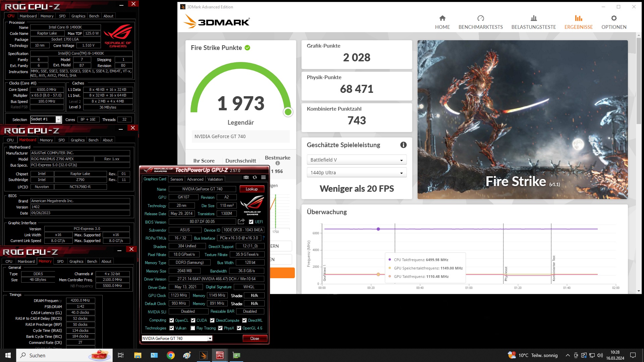Open Battlefield V game dropdown
This screenshot has width=644, height=362.
pos(357,160)
